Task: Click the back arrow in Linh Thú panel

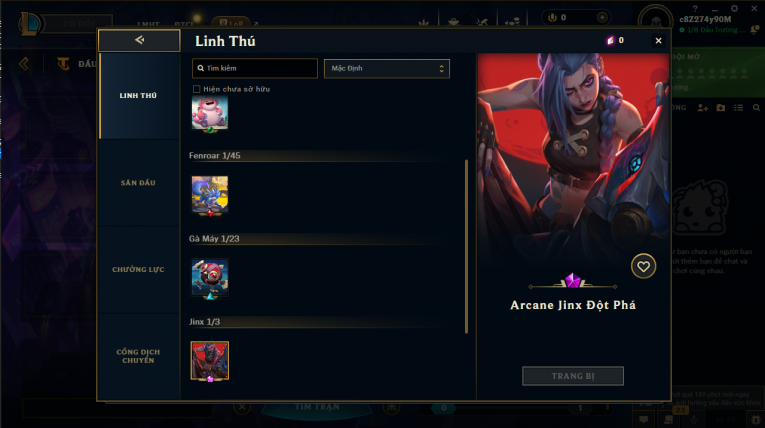Action: click(x=139, y=40)
